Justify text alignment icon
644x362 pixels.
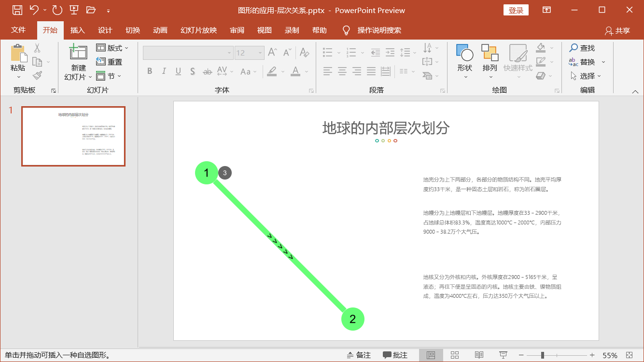click(371, 71)
